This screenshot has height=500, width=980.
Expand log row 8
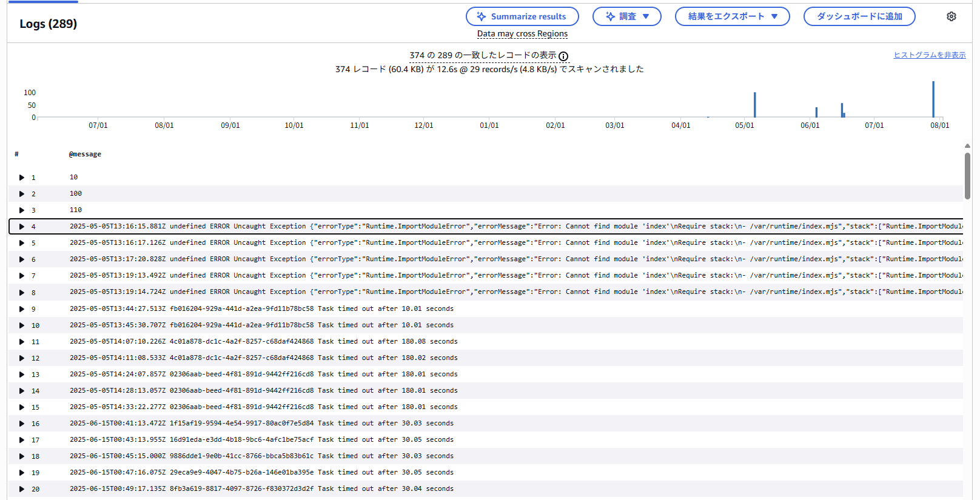(22, 293)
